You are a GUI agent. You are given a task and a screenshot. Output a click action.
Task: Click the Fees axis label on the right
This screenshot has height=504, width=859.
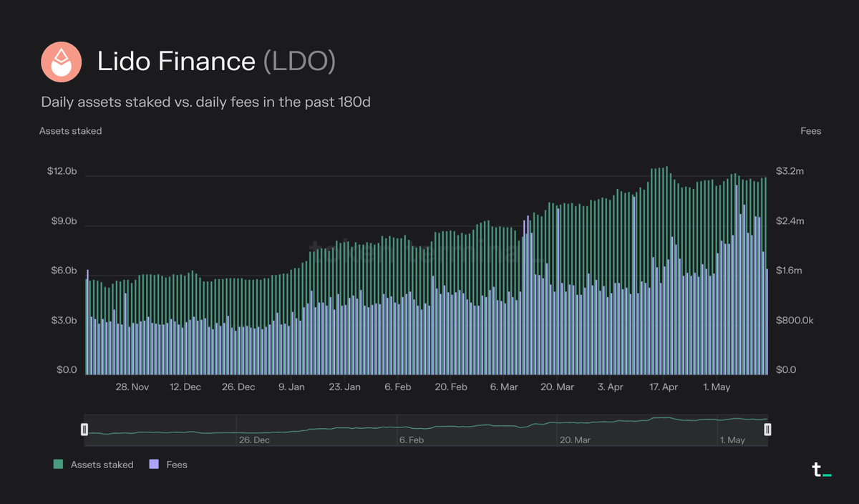(810, 131)
